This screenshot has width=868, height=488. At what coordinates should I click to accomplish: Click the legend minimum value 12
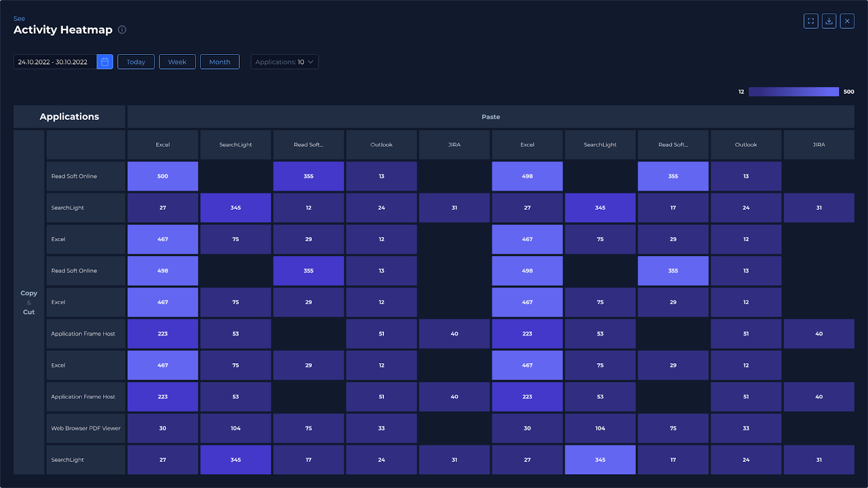coord(741,92)
